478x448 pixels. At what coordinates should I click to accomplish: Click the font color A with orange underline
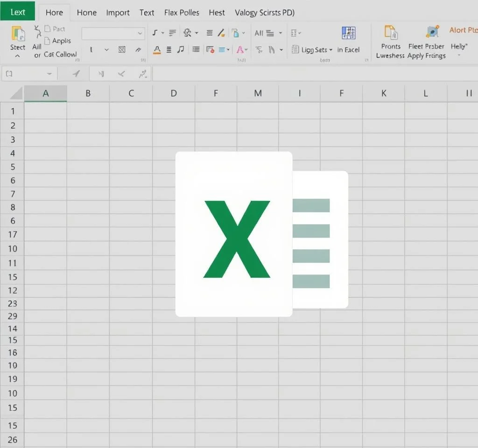point(157,49)
